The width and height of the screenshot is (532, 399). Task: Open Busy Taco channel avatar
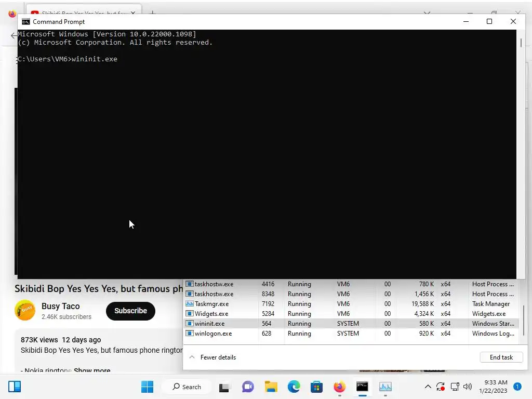[x=25, y=310]
